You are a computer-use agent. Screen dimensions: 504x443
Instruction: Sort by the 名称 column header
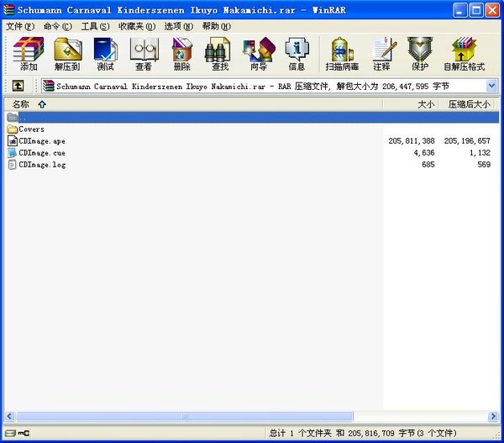[193, 104]
